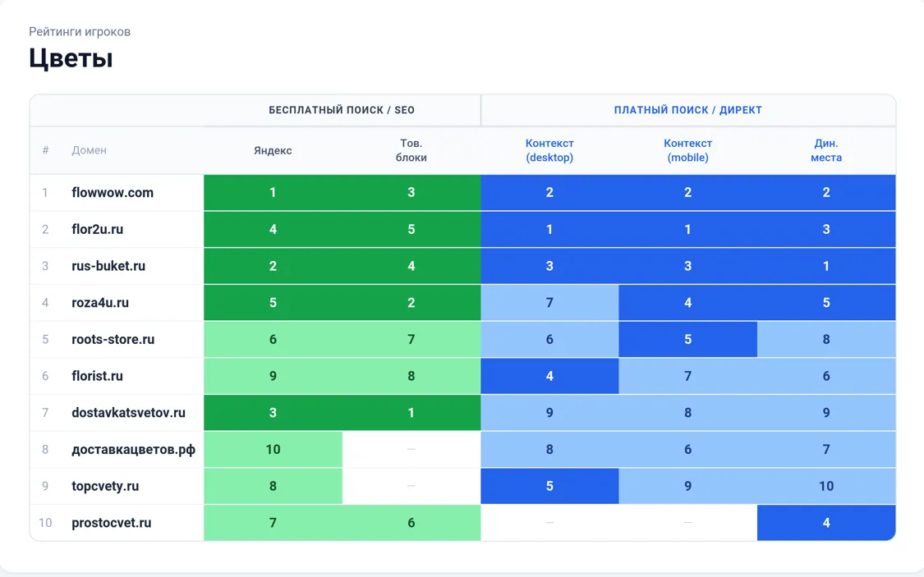
Task: Click prostocvet.ru Яндекс rank 7 cell
Action: click(273, 523)
